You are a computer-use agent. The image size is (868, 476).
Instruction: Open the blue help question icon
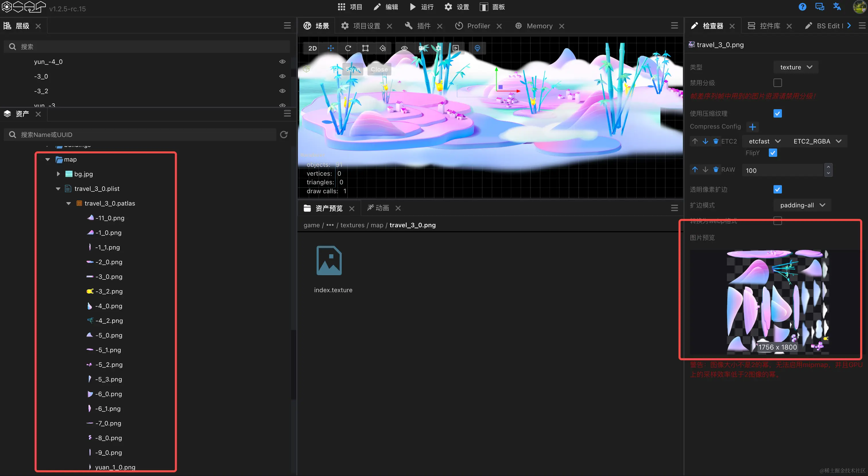pyautogui.click(x=802, y=7)
